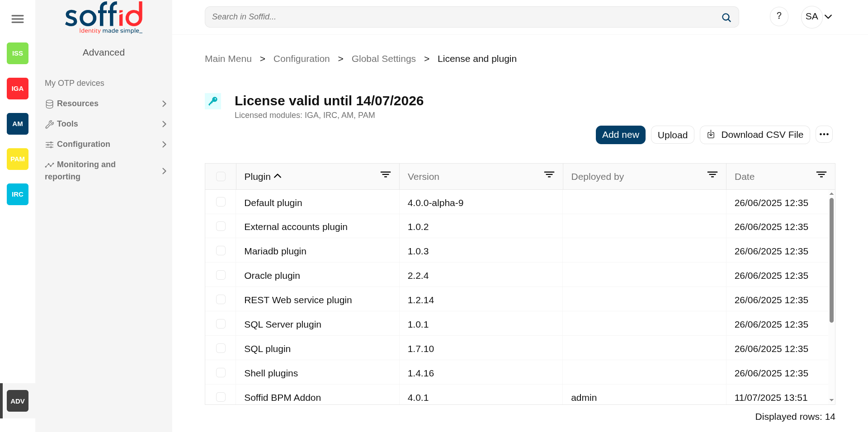Select the cyan IRC module icon

pyautogui.click(x=18, y=194)
